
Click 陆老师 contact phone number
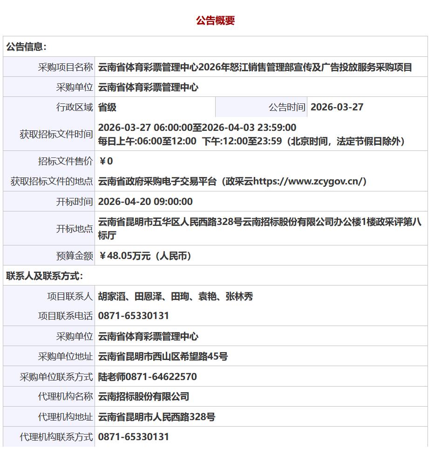point(148,376)
